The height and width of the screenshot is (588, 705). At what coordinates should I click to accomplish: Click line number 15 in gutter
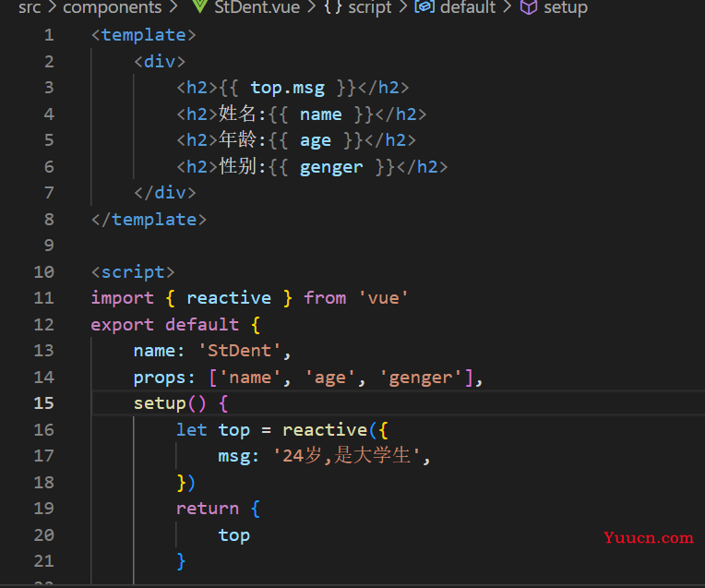43,403
